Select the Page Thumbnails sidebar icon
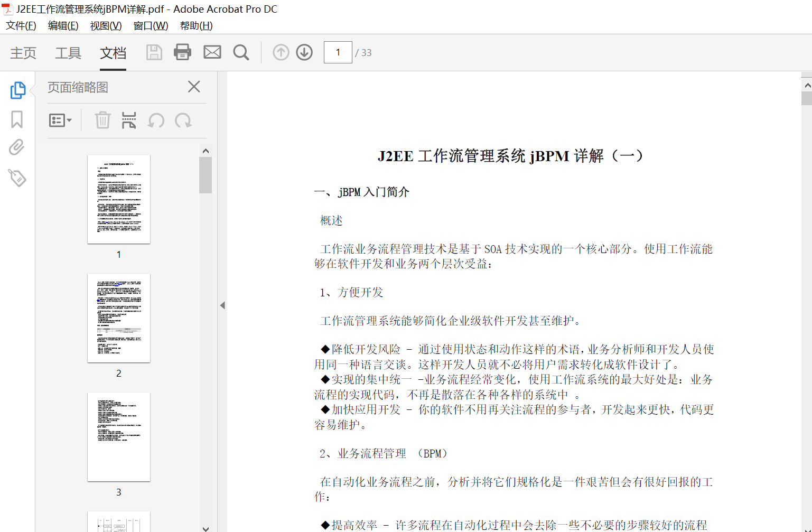This screenshot has height=532, width=812. (17, 90)
